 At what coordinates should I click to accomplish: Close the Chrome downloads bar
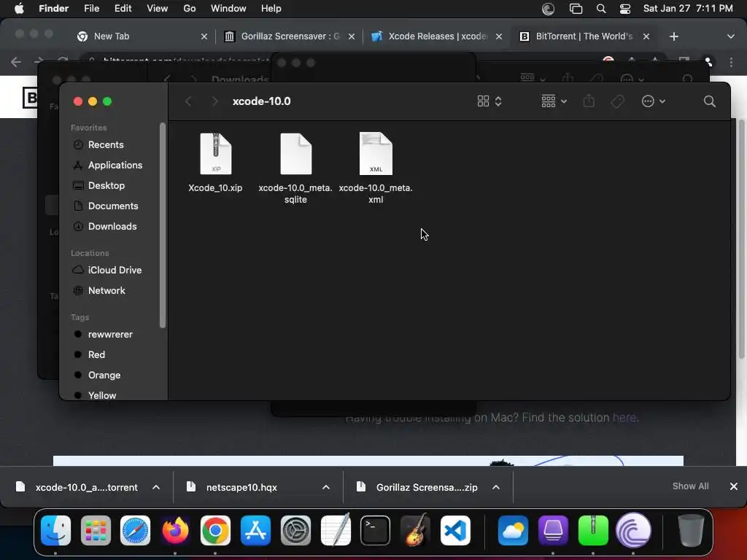tap(734, 486)
